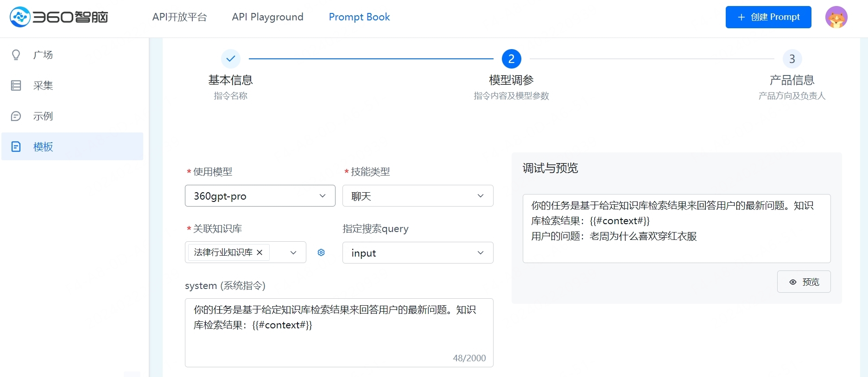Click the 创建 Prompt button
Screen dimensions: 868x377
[x=768, y=17]
